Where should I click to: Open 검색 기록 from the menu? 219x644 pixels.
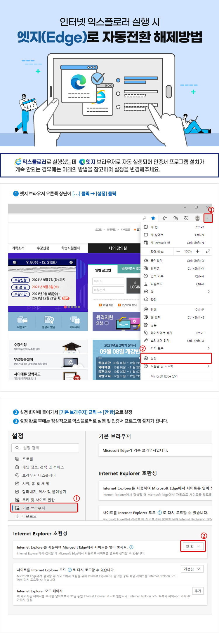pyautogui.click(x=176, y=276)
